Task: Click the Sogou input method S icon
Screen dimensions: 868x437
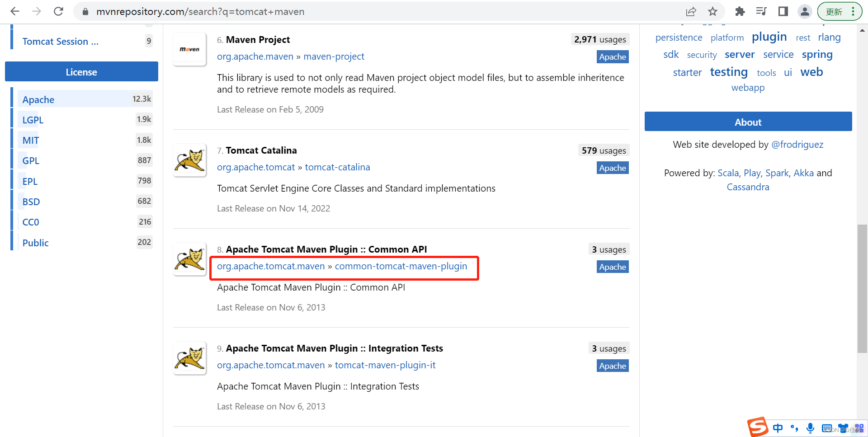Action: [758, 427]
